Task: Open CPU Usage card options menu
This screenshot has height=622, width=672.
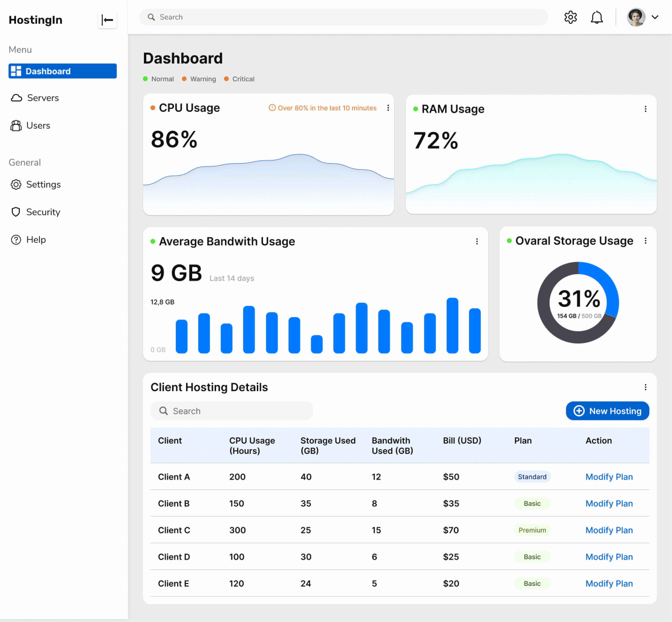Action: point(388,108)
